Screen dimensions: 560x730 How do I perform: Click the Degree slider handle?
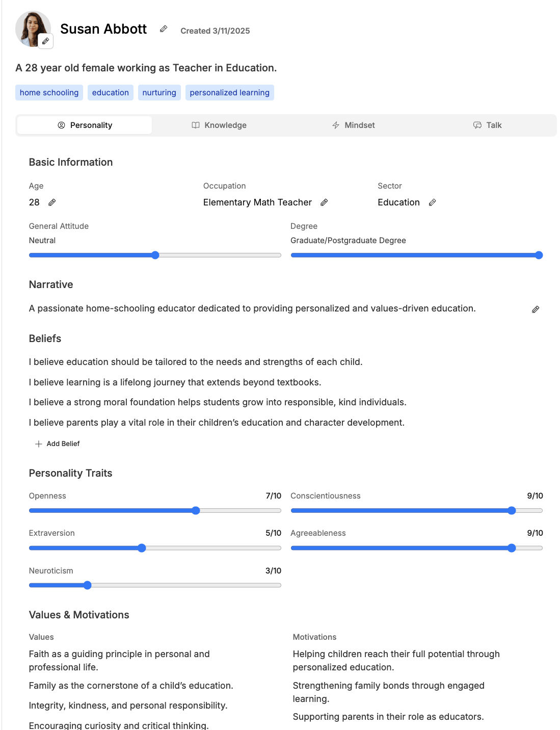pyautogui.click(x=539, y=255)
